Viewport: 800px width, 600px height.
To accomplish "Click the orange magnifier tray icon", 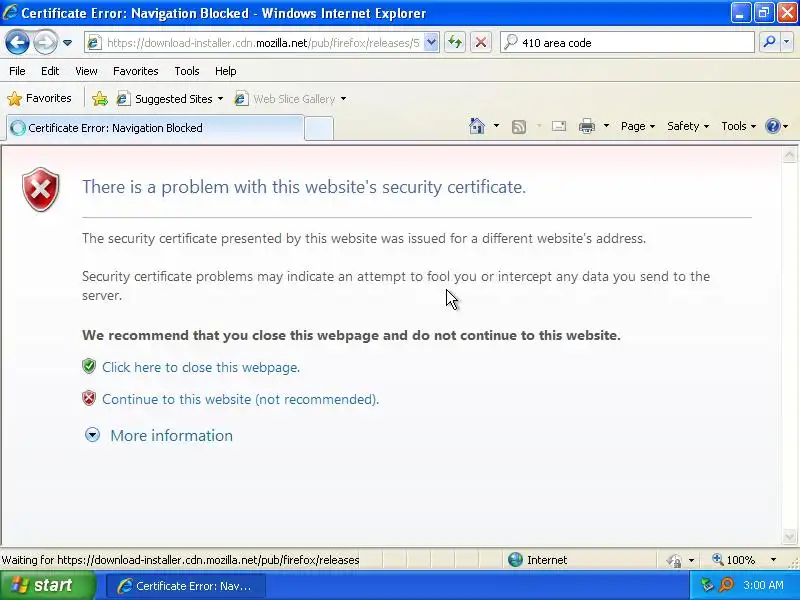I will coord(726,585).
